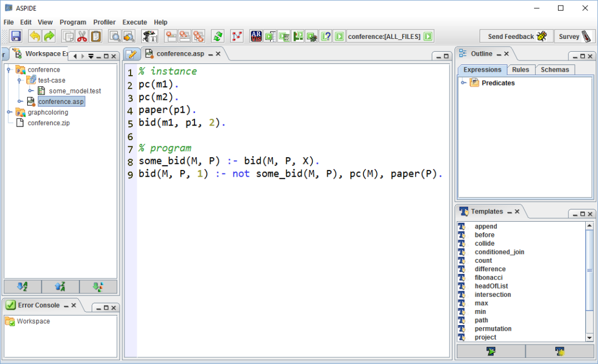598x364 pixels.
Task: Cut selection using the scissors icon
Action: 82,36
